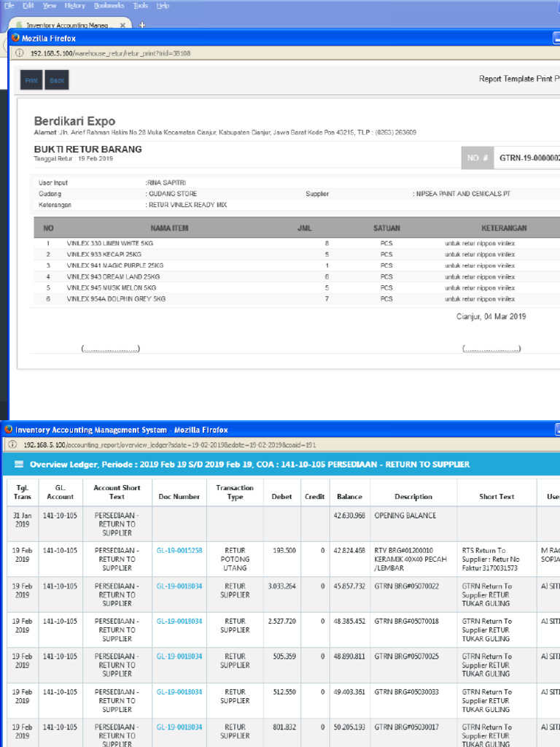Click the date Cianjur, 04 Mar 2019
Viewport: 560px width, 747px height.
[491, 317]
